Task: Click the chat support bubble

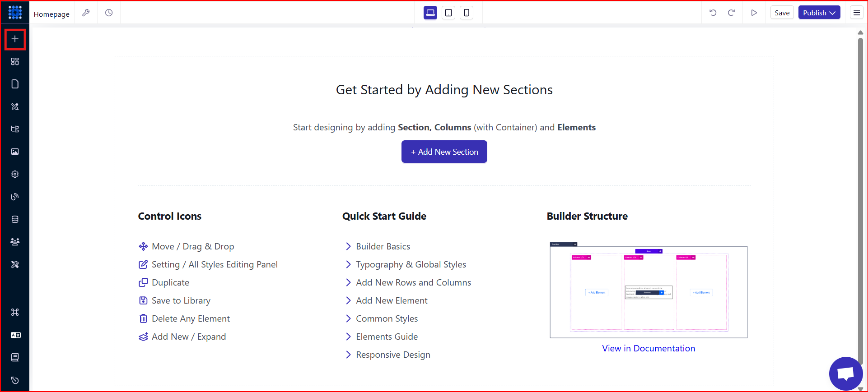Action: point(846,374)
